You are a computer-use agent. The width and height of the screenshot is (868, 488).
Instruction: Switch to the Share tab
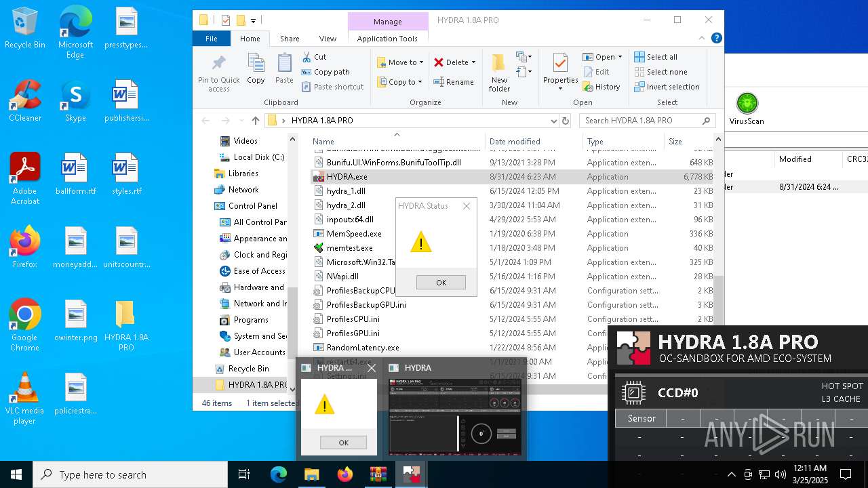(290, 39)
